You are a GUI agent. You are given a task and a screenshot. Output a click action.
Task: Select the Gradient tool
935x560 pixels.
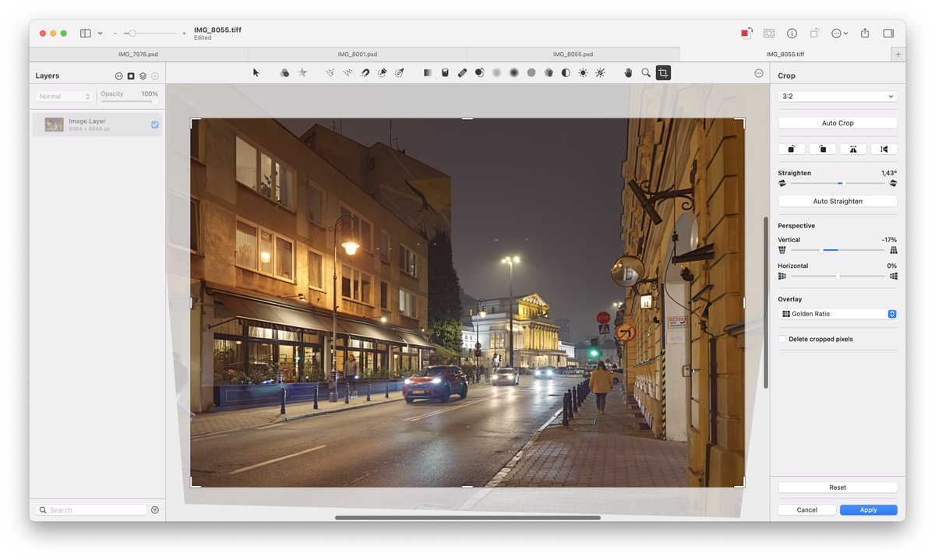(x=428, y=72)
